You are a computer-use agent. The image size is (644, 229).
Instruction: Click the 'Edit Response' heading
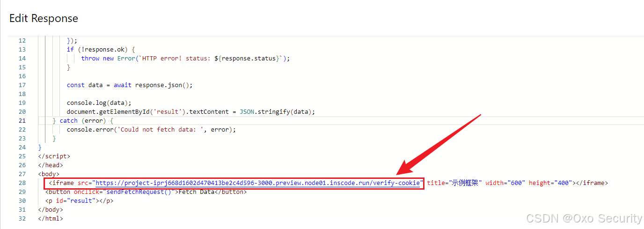pyautogui.click(x=44, y=18)
